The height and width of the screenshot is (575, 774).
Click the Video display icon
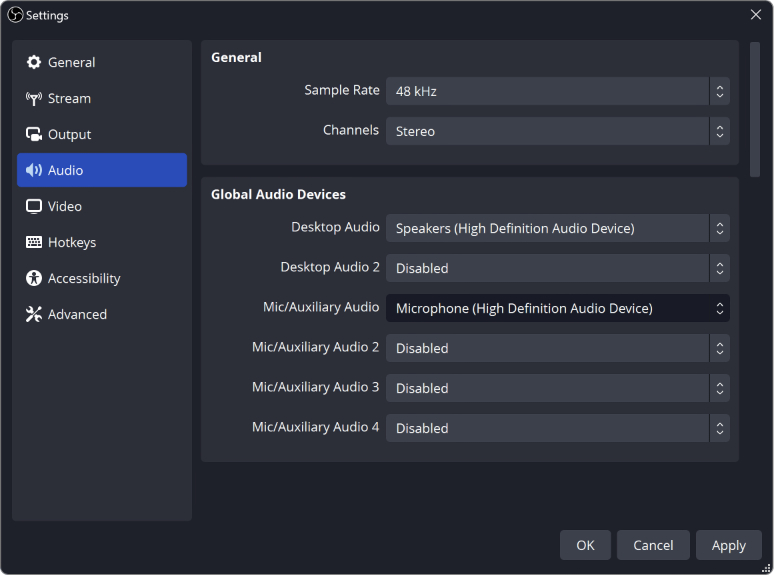34,206
